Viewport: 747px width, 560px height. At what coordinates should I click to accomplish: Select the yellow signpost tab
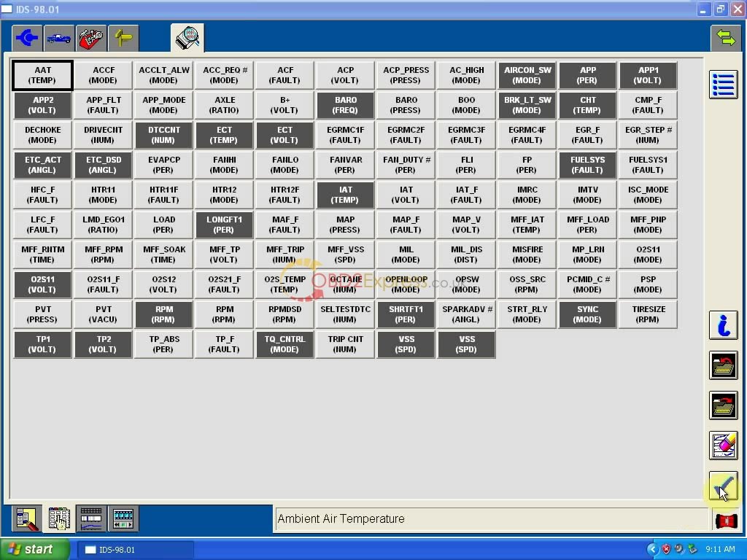point(123,38)
